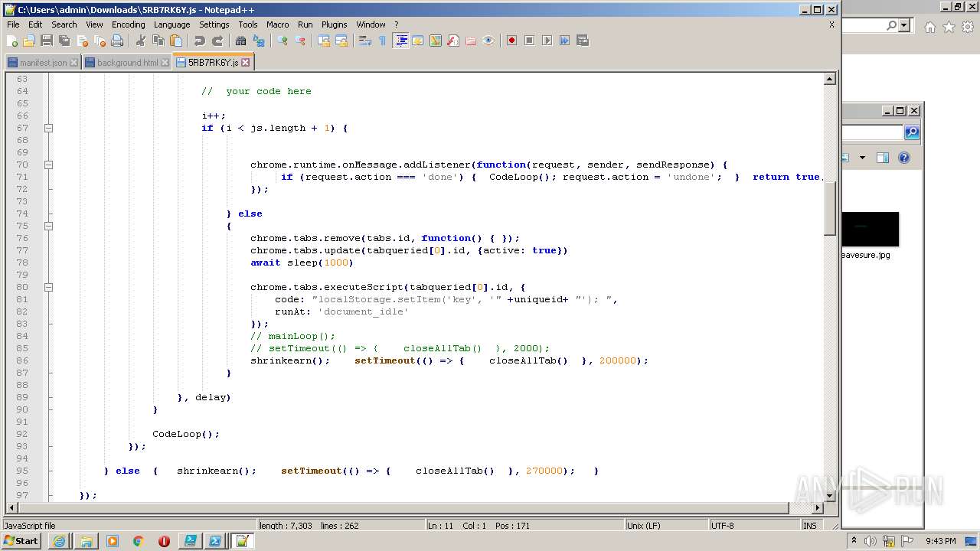Close current document via the Close toolbar icon
The height and width of the screenshot is (551, 980).
82,41
